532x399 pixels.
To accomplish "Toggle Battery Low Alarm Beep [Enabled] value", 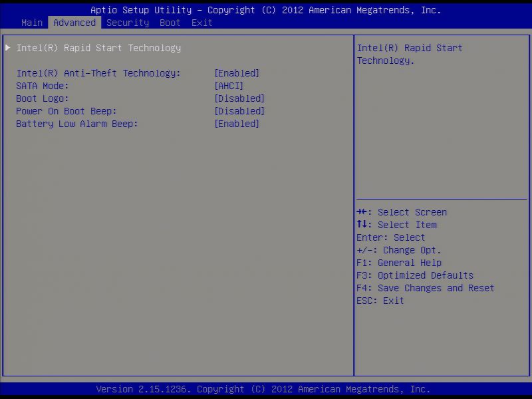I will [x=237, y=124].
